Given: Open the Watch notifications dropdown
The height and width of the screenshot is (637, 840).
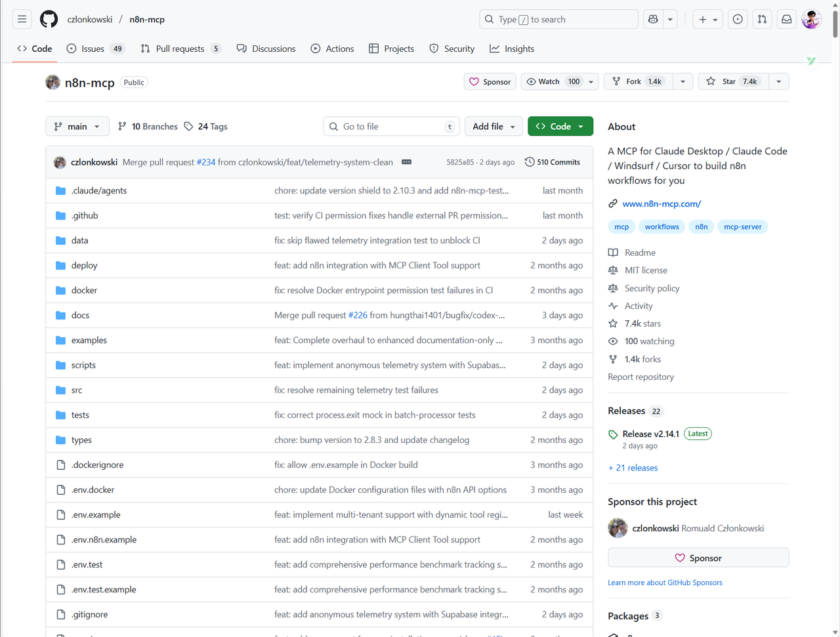Looking at the screenshot, I should tap(560, 81).
